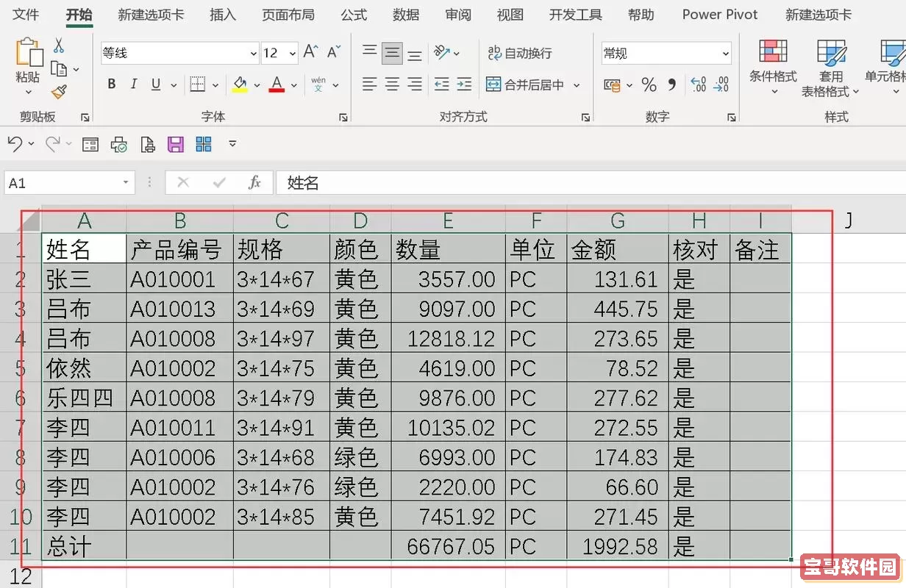The height and width of the screenshot is (588, 906).
Task: Decrease decimal places
Action: pyautogui.click(x=722, y=85)
